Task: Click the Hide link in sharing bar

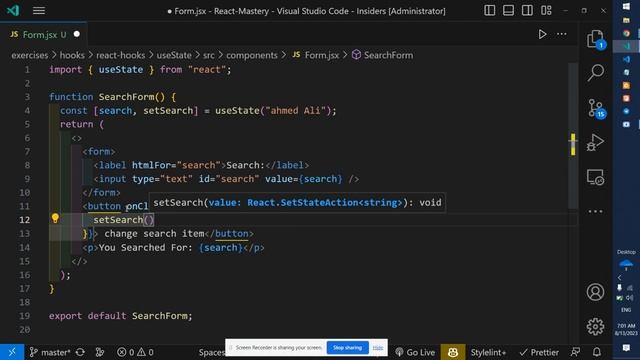Action: (x=378, y=348)
